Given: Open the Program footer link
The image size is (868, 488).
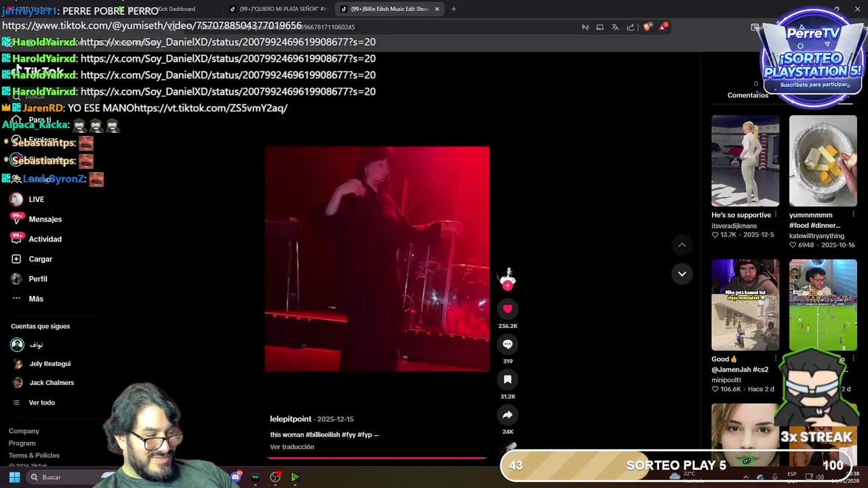Looking at the screenshot, I should (x=22, y=443).
